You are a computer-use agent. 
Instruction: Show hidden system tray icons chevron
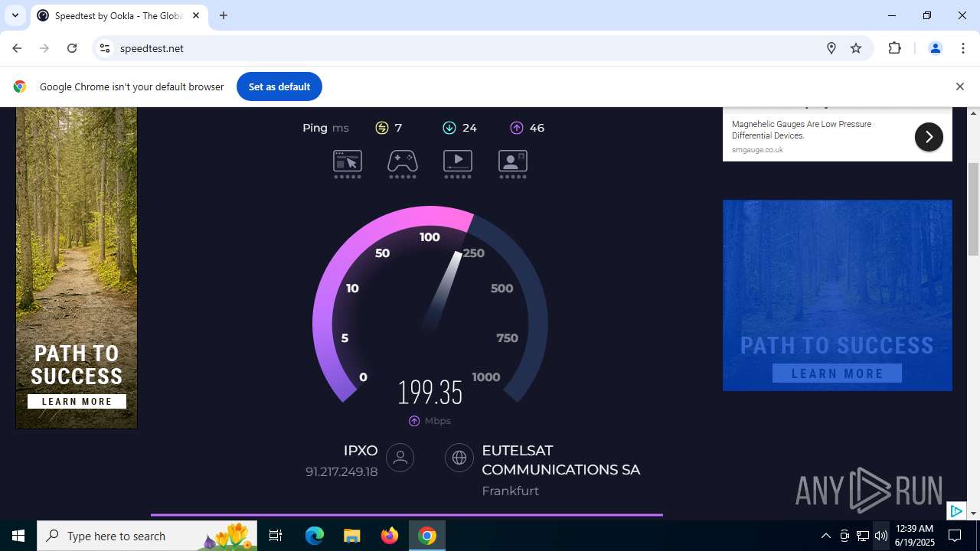click(x=825, y=536)
